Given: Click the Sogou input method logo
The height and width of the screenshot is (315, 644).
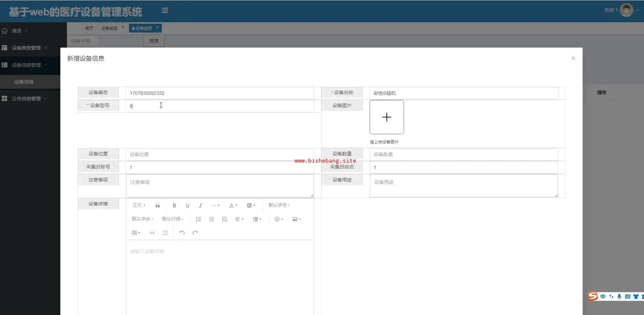Looking at the screenshot, I should (593, 296).
